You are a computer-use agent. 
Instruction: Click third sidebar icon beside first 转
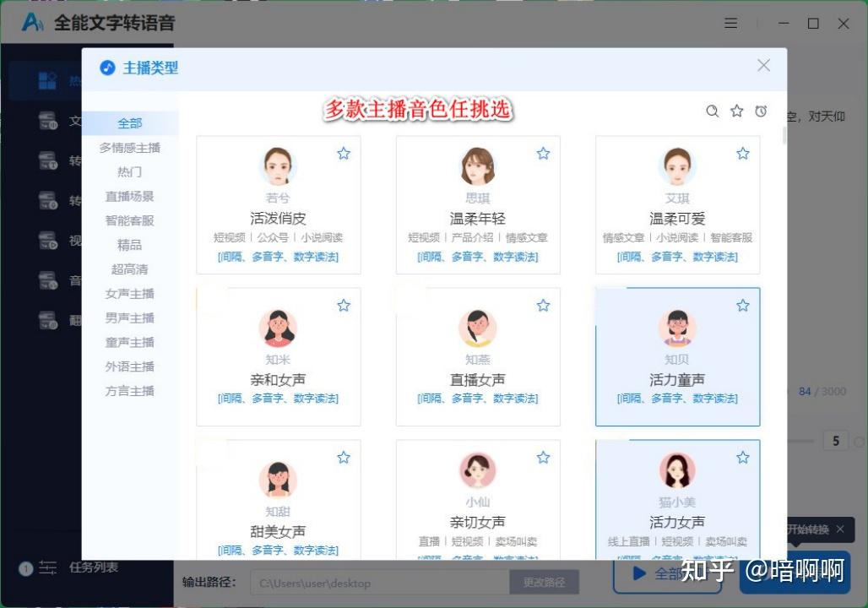pyautogui.click(x=47, y=160)
